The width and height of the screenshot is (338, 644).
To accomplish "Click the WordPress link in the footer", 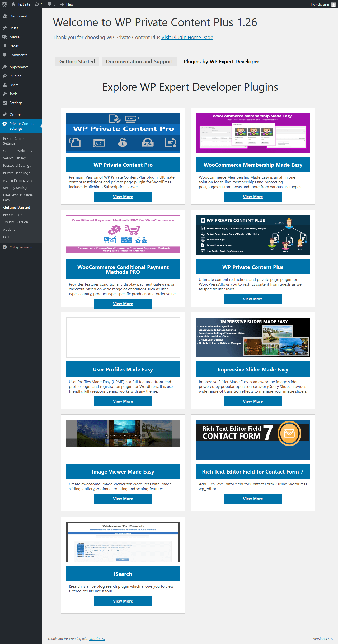I will 97,639.
